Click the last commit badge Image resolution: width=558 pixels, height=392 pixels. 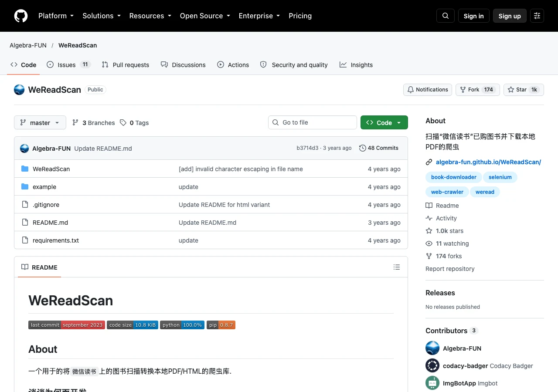[67, 325]
